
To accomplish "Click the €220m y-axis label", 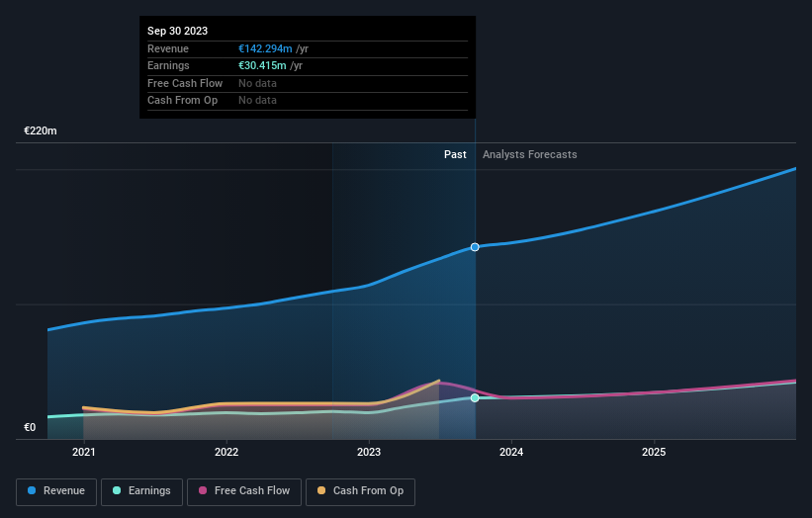I will point(41,130).
